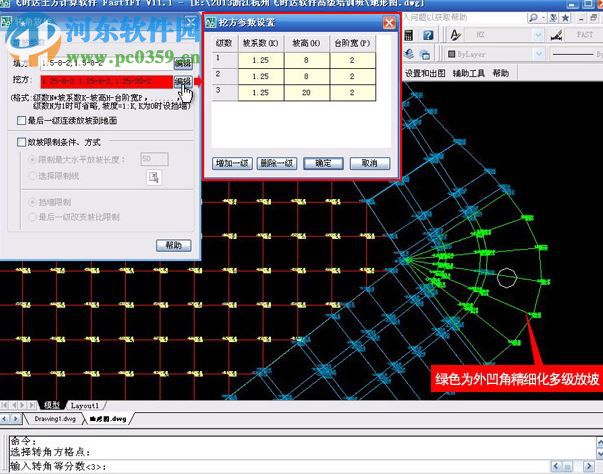
Task: Select 限制最大水平放坡长度 radio button
Action: pos(33,158)
